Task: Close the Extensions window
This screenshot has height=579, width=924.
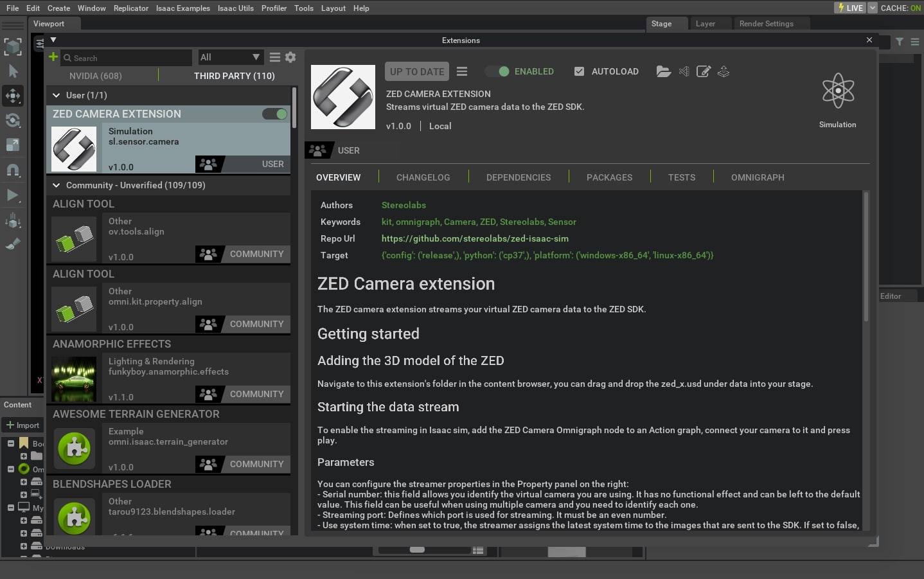Action: 869,40
